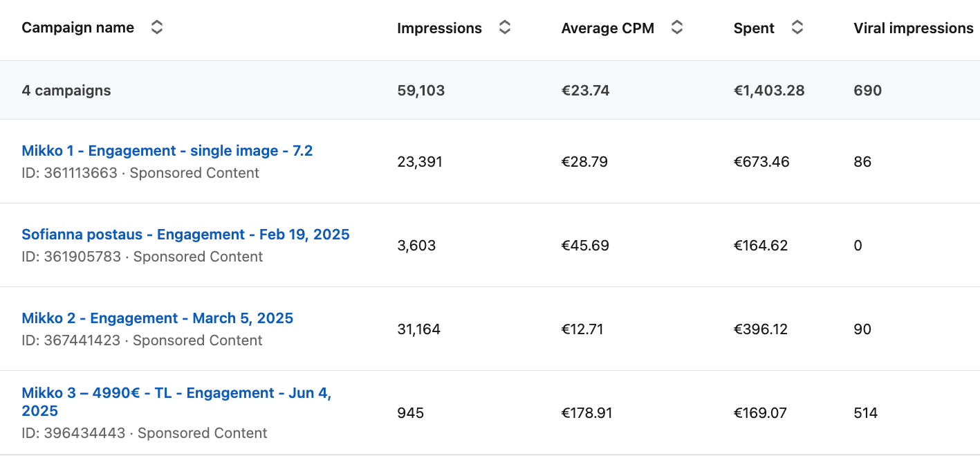Click the sort arrows next to Impressions
980x456 pixels.
coord(505,28)
